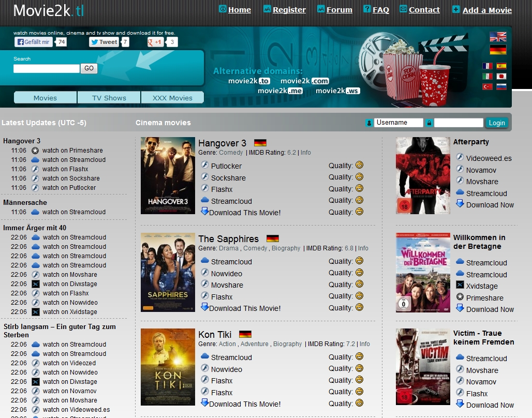532x418 pixels.
Task: Go to the Home page link
Action: click(x=240, y=10)
